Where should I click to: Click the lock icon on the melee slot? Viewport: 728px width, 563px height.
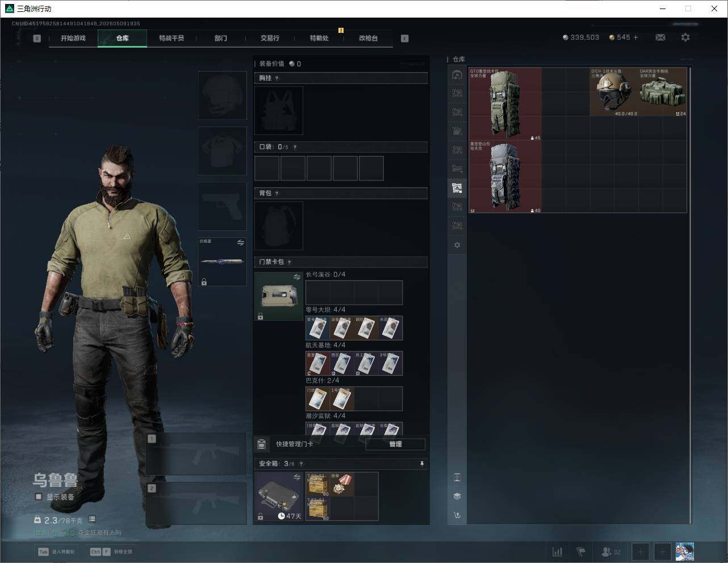[x=204, y=281]
